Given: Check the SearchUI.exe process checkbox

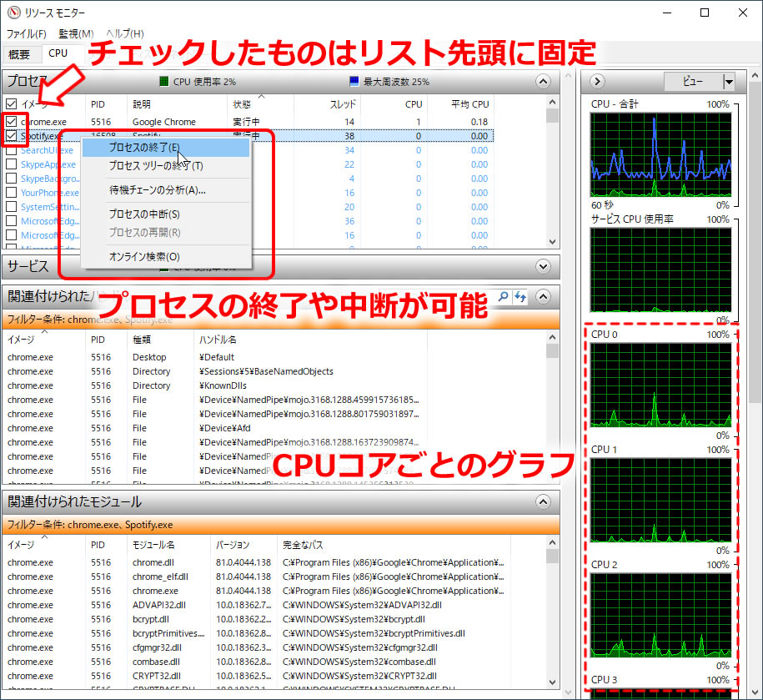Looking at the screenshot, I should (11, 150).
